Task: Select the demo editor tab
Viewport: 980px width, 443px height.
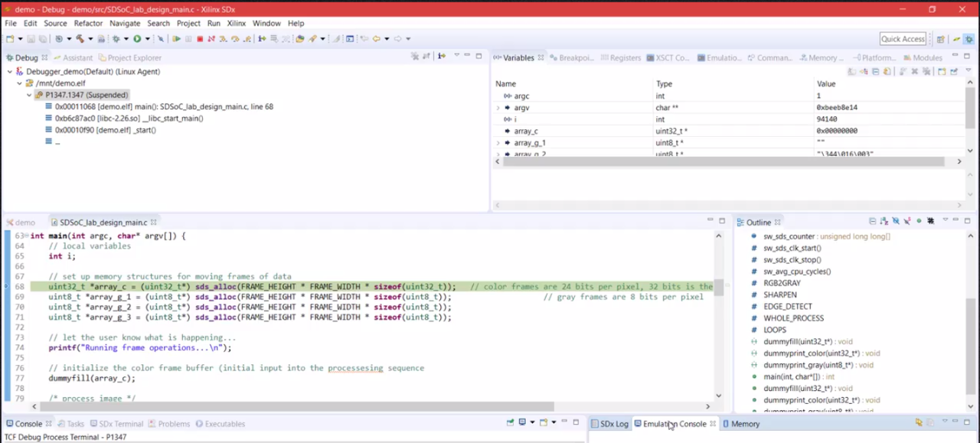Action: (x=21, y=222)
